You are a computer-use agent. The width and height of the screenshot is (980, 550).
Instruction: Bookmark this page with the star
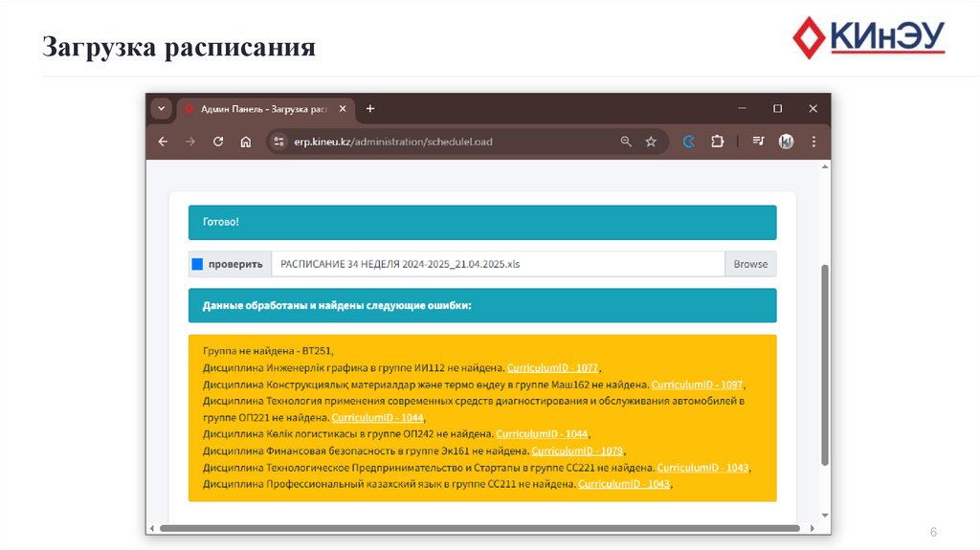tap(651, 142)
